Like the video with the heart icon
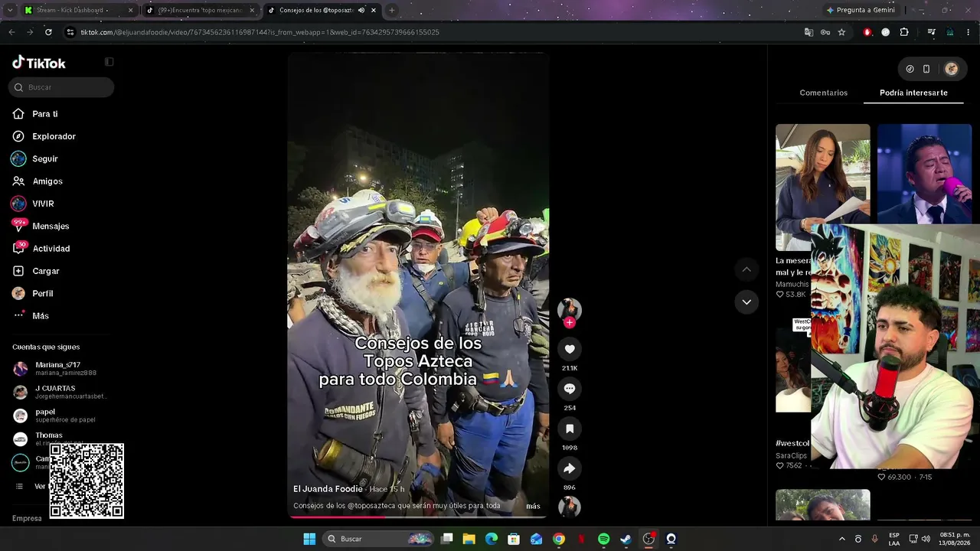Viewport: 980px width, 551px height. (570, 349)
